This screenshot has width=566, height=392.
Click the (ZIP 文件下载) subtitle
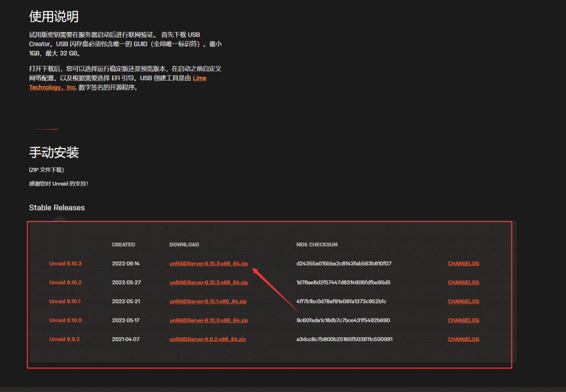tap(46, 170)
